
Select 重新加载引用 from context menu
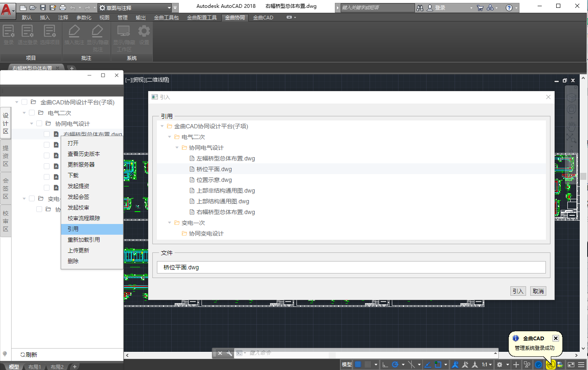click(x=84, y=240)
